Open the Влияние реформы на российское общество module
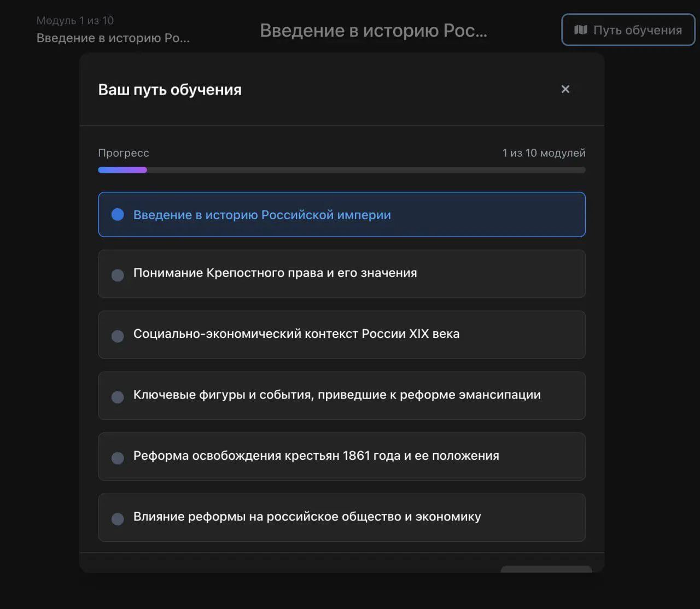The image size is (700, 609). (x=342, y=517)
